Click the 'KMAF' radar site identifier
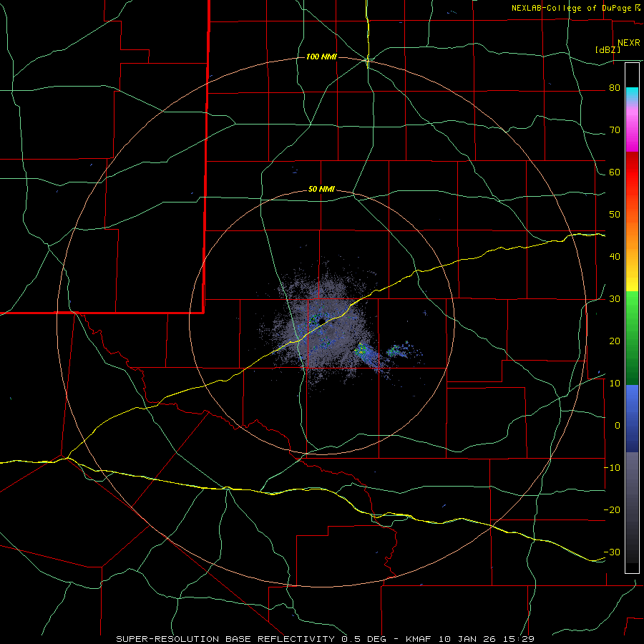The height and width of the screenshot is (644, 644). pyautogui.click(x=419, y=639)
